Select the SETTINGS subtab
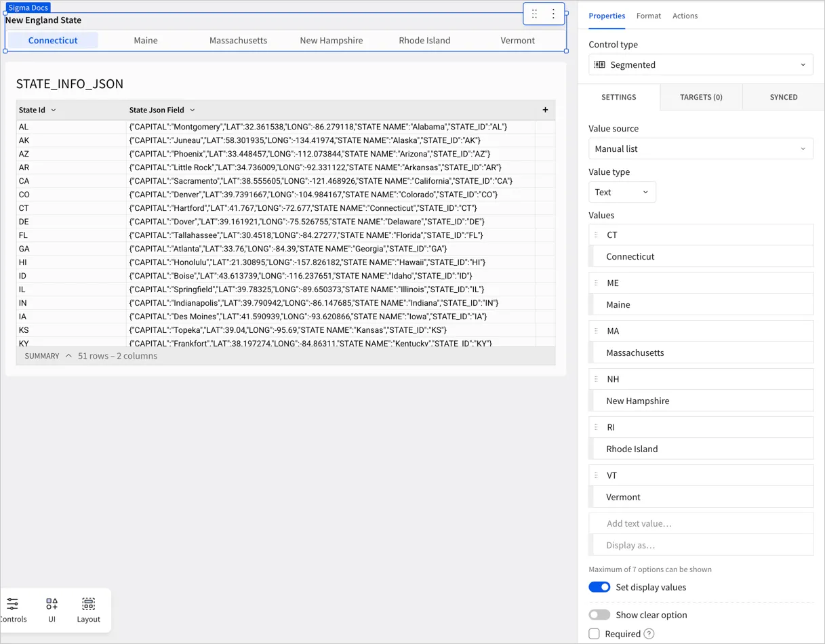 [x=619, y=97]
